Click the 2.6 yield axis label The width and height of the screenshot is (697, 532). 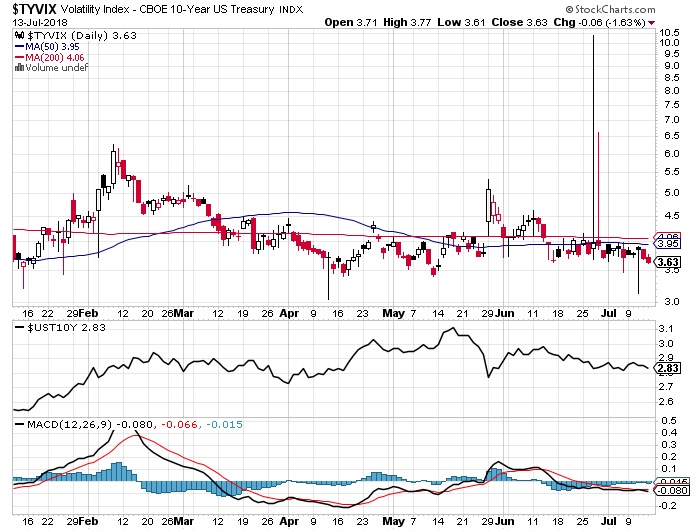pyautogui.click(x=665, y=401)
